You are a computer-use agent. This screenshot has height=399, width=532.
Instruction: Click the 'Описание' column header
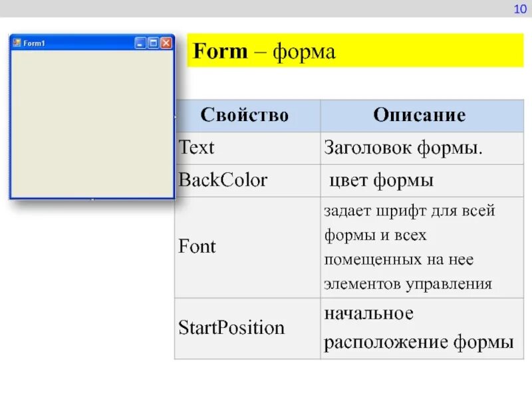click(422, 116)
